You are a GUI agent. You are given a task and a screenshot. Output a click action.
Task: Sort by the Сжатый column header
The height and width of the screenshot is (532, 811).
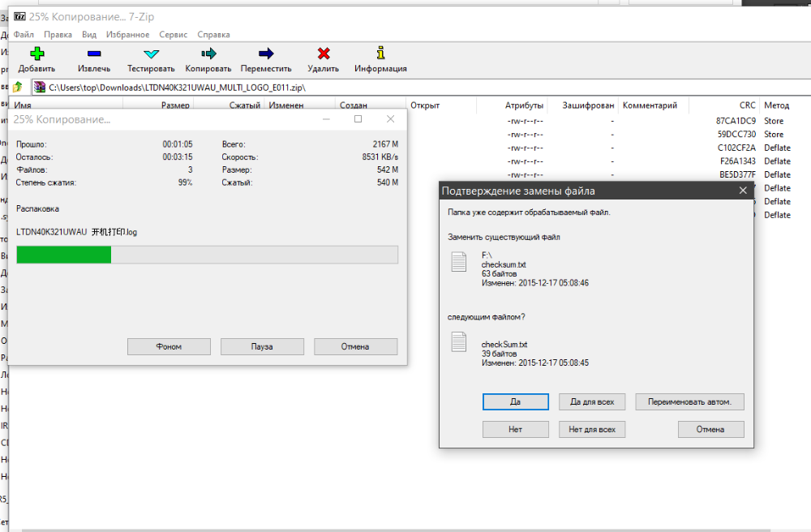[x=245, y=105]
